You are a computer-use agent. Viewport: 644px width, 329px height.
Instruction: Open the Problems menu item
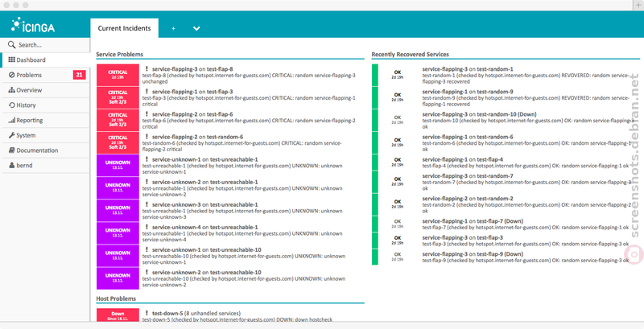point(45,75)
